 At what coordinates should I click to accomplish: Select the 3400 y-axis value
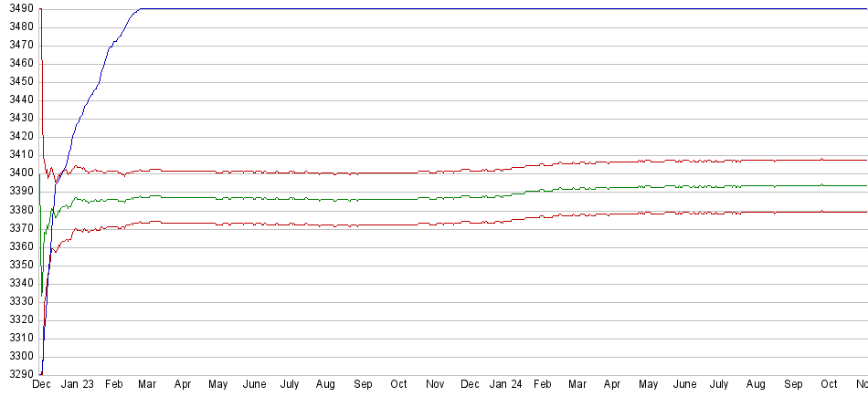tap(17, 173)
